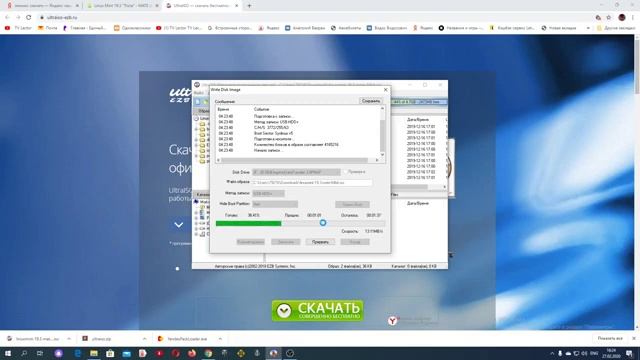Open the Почта bookmark
Image resolution: width=640 pixels, height=360 pixels.
(x=48, y=28)
